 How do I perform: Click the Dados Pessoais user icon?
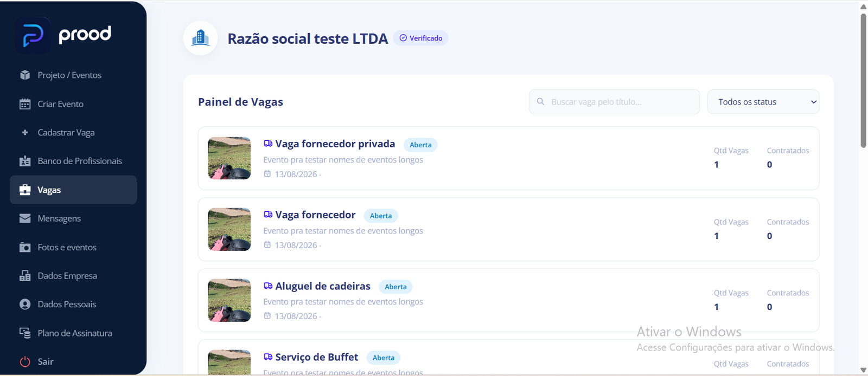(25, 304)
